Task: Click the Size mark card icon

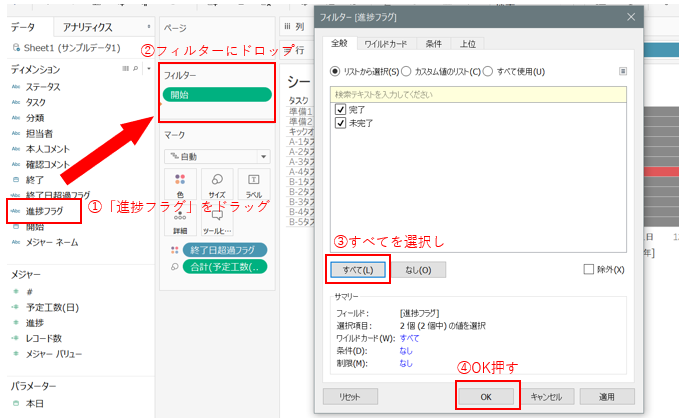Action: 217,179
